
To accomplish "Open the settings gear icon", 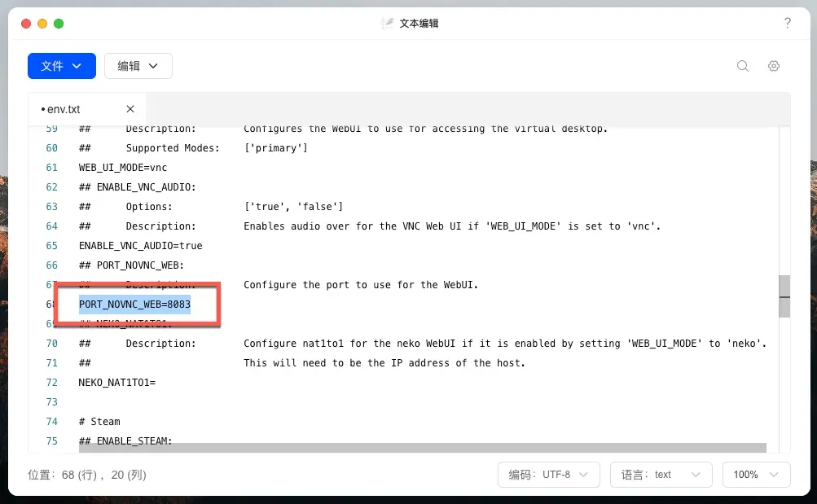I will tap(774, 66).
